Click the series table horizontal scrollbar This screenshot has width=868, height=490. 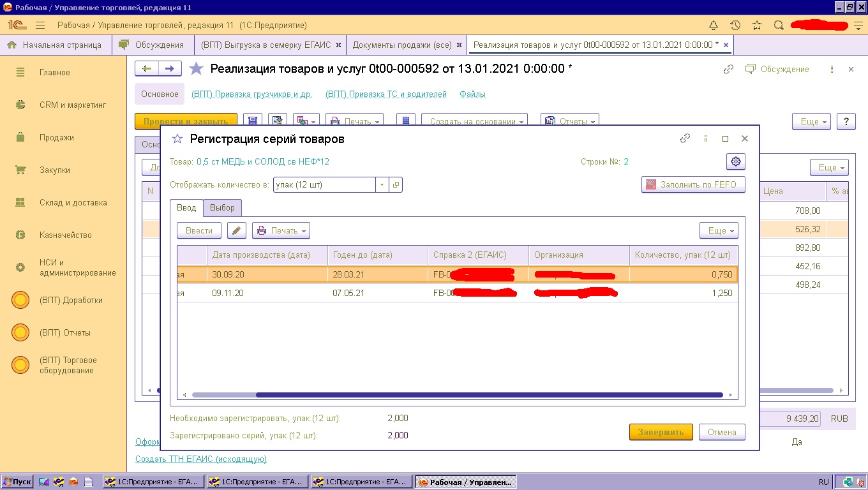click(x=489, y=396)
